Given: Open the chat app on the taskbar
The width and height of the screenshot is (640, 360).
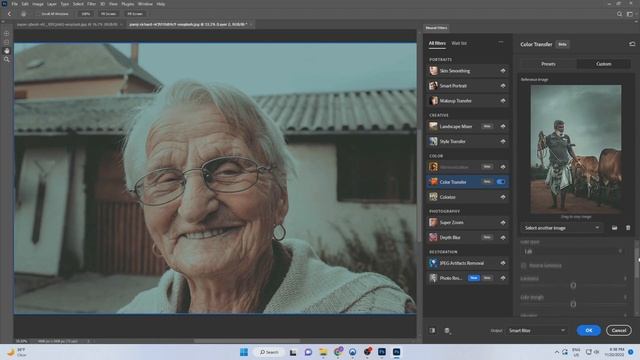Looking at the screenshot, I should click(308, 352).
